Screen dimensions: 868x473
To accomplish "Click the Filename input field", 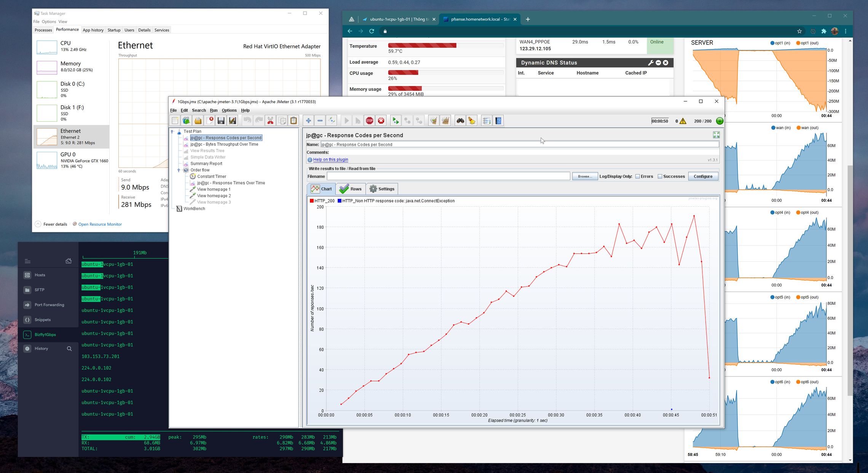I will [448, 176].
